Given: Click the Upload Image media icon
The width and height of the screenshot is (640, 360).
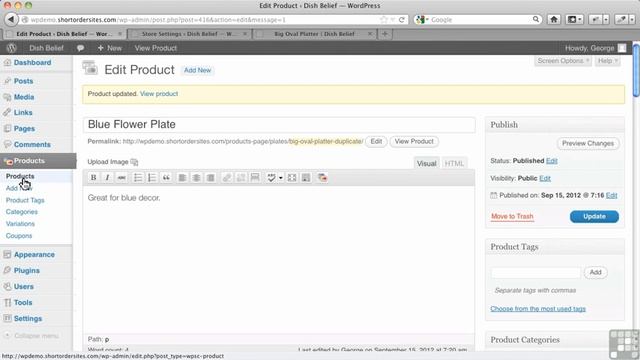Looking at the screenshot, I should coord(134,162).
